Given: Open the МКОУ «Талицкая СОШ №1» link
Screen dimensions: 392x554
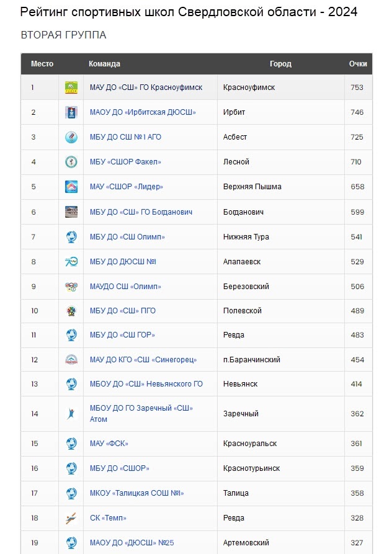Looking at the screenshot, I should (x=136, y=493).
